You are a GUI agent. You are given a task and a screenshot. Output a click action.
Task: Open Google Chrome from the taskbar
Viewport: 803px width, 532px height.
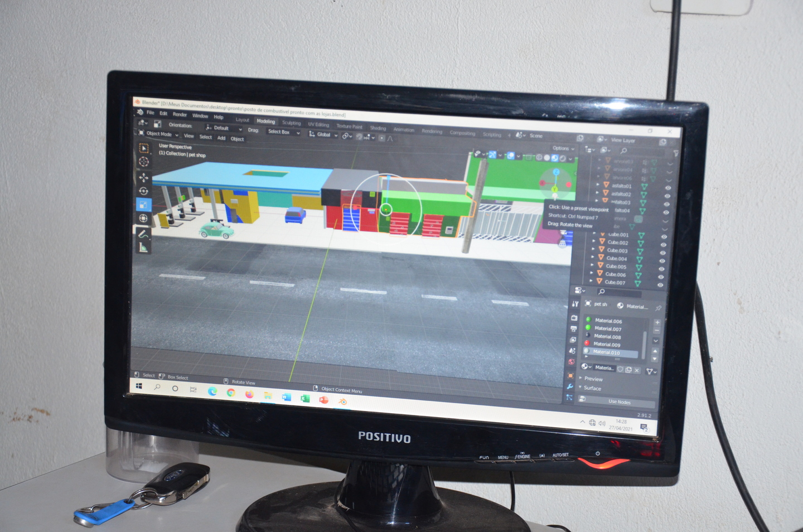coord(231,393)
